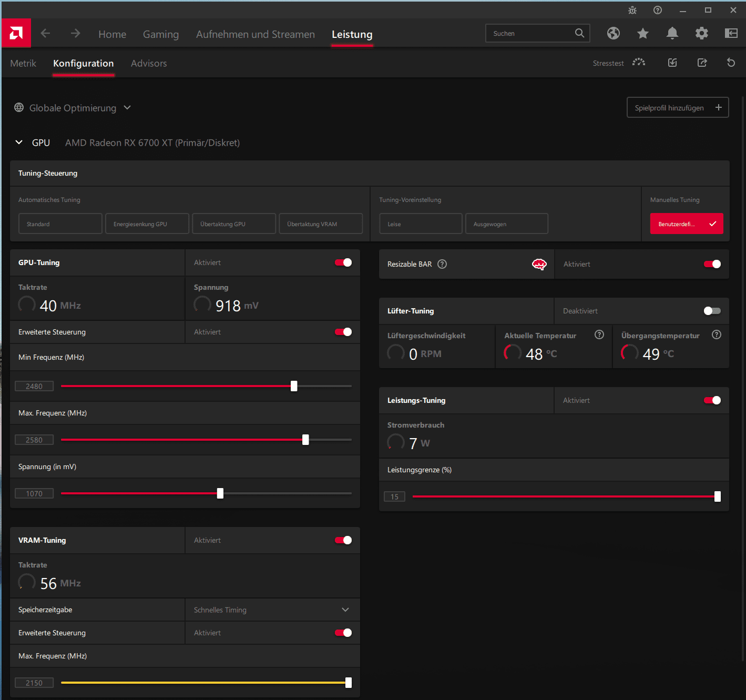Click the export profile icon
746x700 pixels.
[x=702, y=63]
